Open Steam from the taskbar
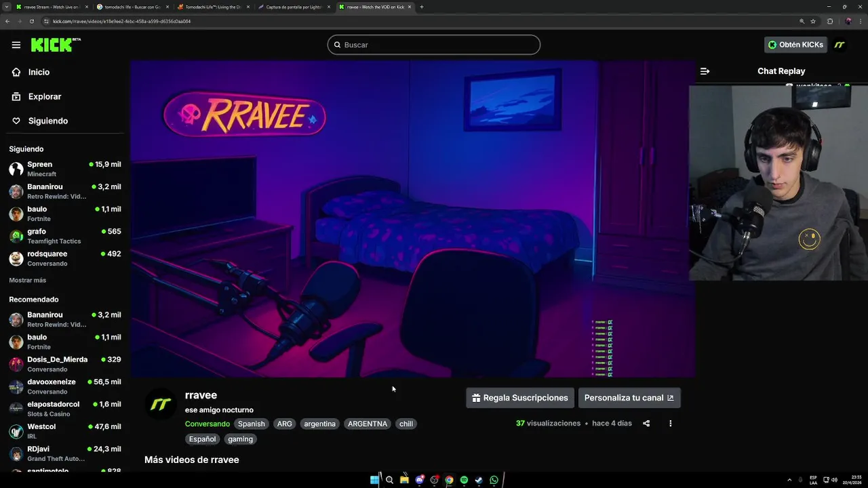This screenshot has width=868, height=488. (x=479, y=480)
